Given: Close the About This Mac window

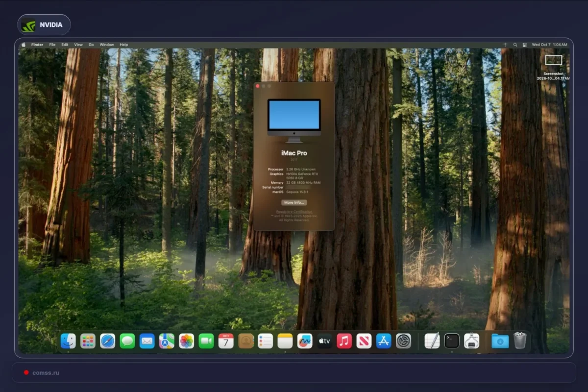Looking at the screenshot, I should 258,86.
